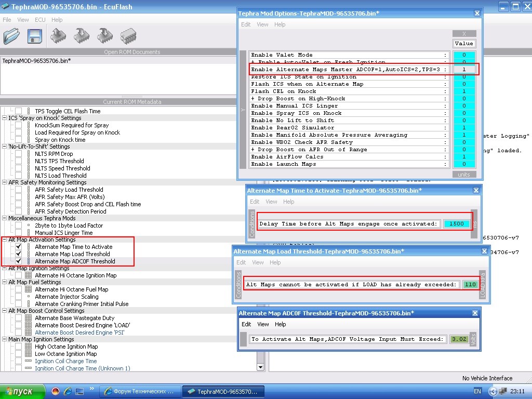Click the table icon beside Alternate Hi Octane Fuel Map
Image resolution: width=532 pixels, height=399 pixels.
tap(29, 289)
